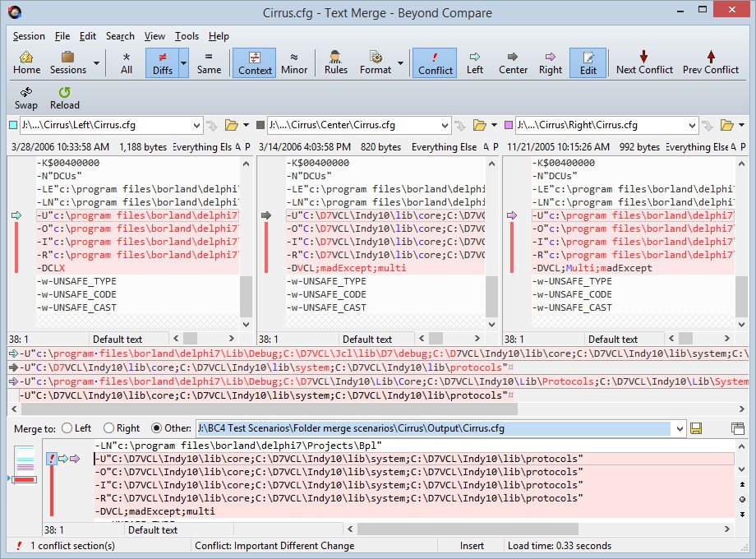The width and height of the screenshot is (756, 559).
Task: Open the Tools menu
Action: click(x=187, y=36)
